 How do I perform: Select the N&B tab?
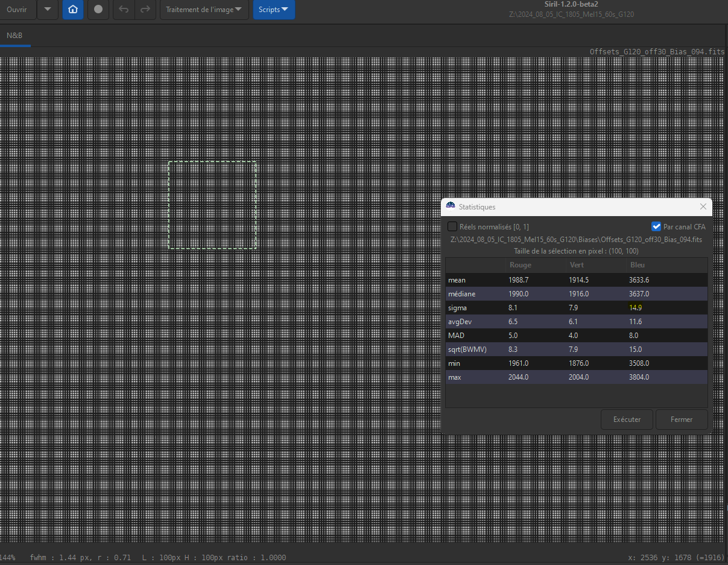click(x=15, y=36)
